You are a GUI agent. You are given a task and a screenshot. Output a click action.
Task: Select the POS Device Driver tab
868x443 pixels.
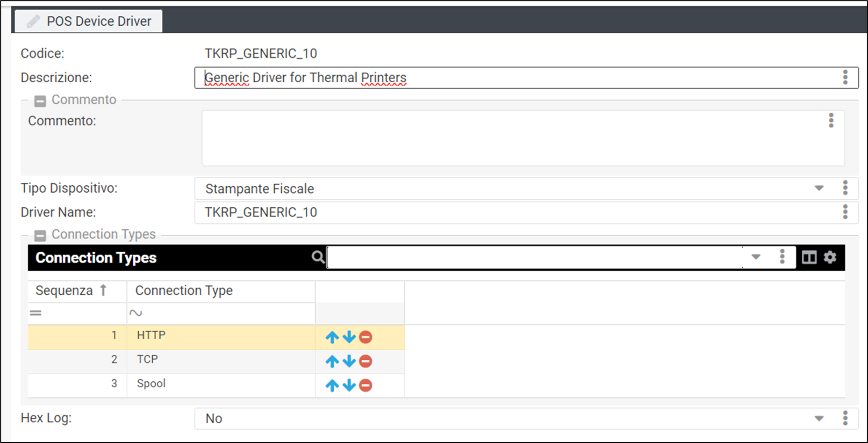click(89, 22)
